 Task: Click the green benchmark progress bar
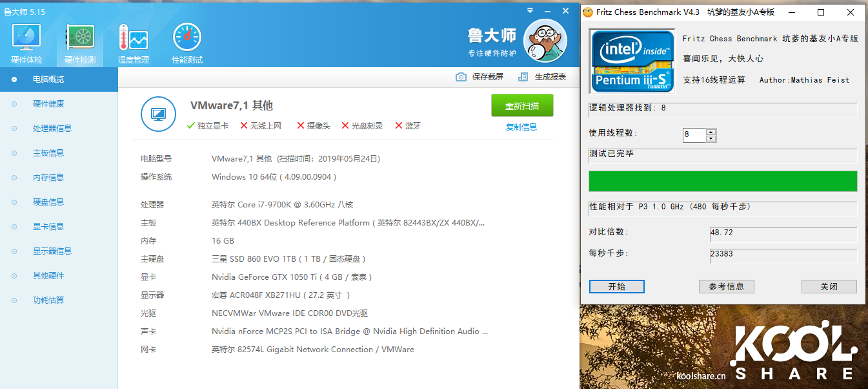point(723,181)
